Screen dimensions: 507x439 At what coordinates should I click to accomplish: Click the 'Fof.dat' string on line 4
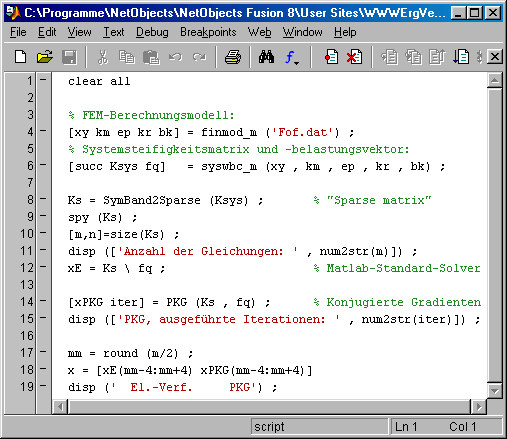303,132
